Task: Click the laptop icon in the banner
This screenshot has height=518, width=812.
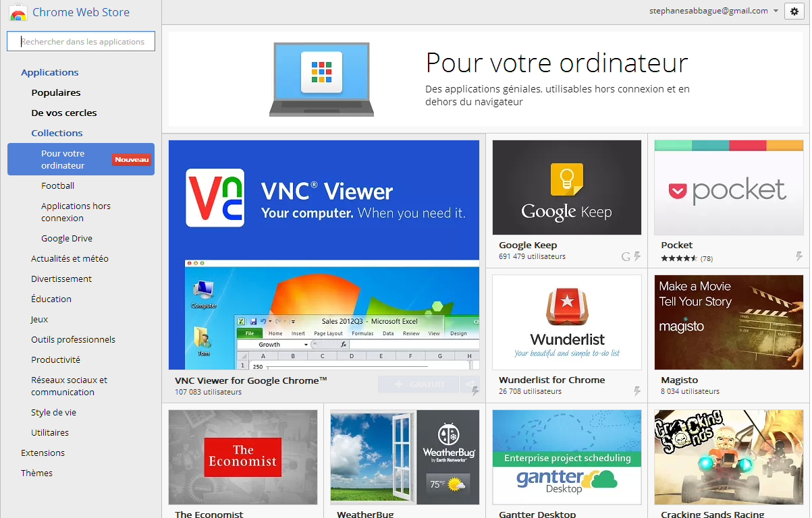Action: pyautogui.click(x=320, y=80)
